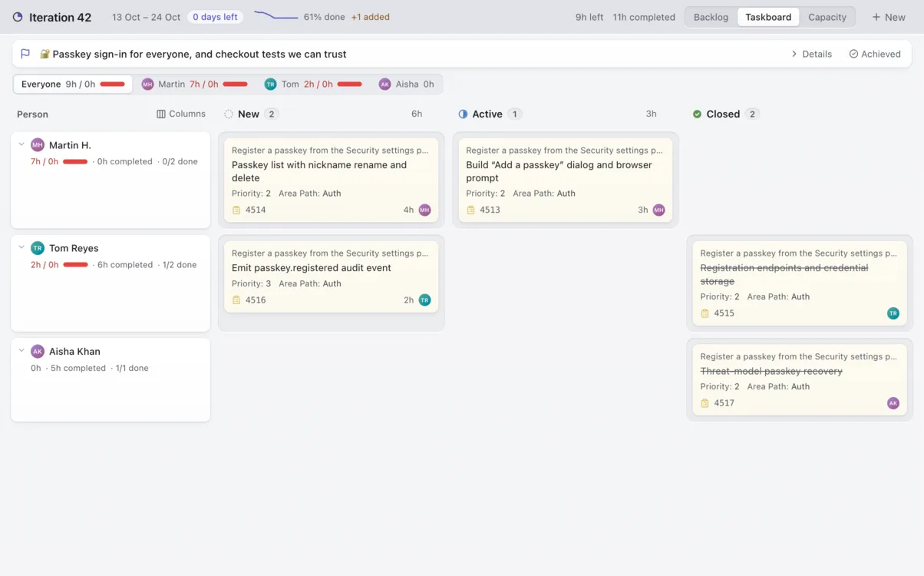Image resolution: width=924 pixels, height=576 pixels.
Task: Click assignee avatar on card 4516
Action: 424,300
